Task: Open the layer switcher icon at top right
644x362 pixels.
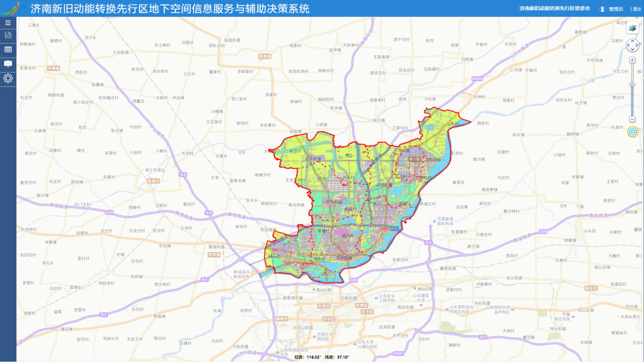Action: (632, 28)
